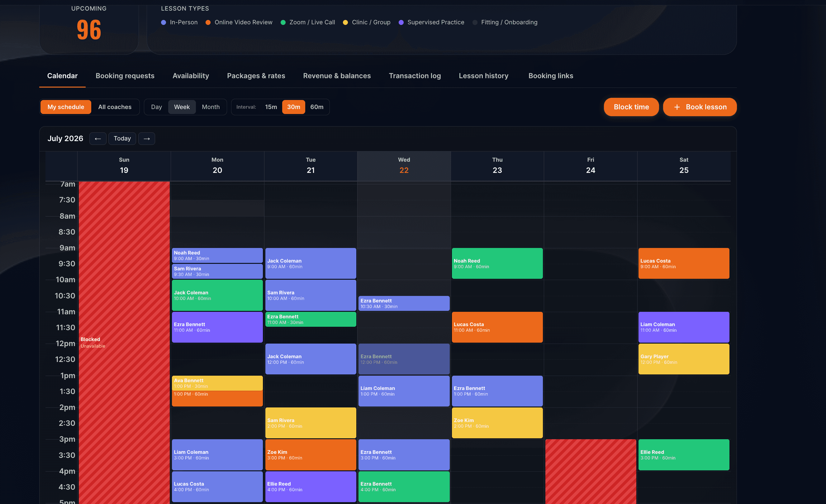Open the Lesson history tab
826x504 pixels.
pyautogui.click(x=483, y=76)
